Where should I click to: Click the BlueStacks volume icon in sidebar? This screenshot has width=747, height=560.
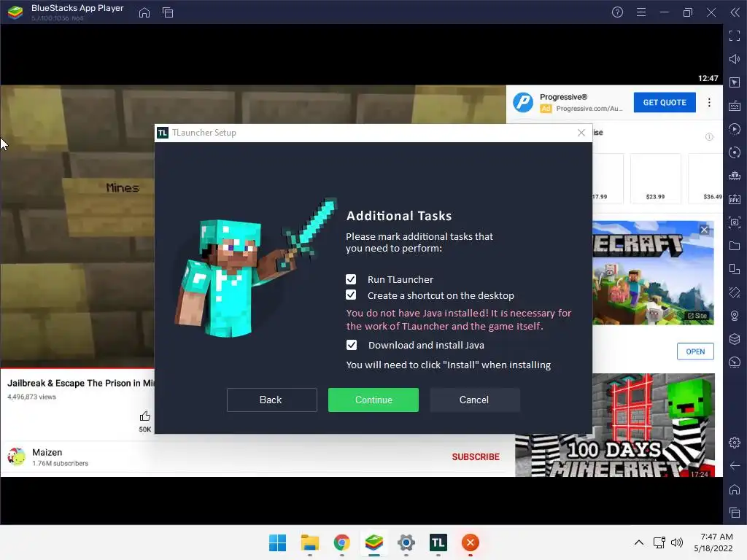(734, 59)
